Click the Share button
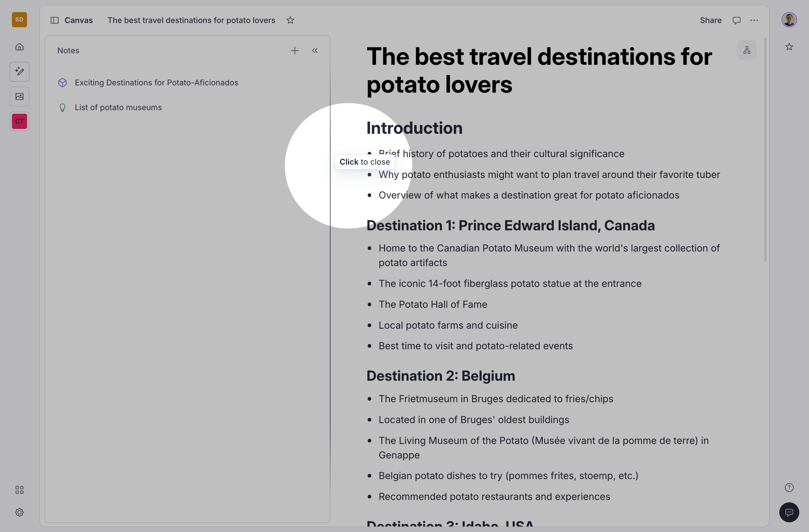 pos(710,20)
